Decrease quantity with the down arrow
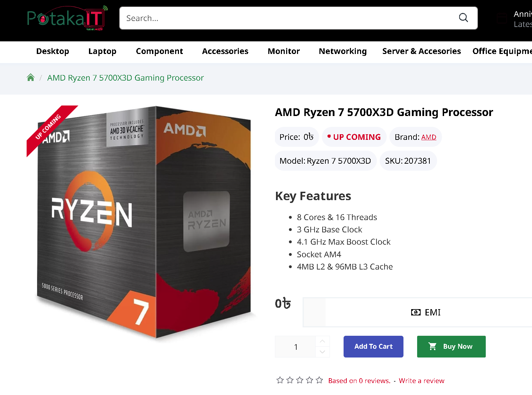 [x=323, y=352]
